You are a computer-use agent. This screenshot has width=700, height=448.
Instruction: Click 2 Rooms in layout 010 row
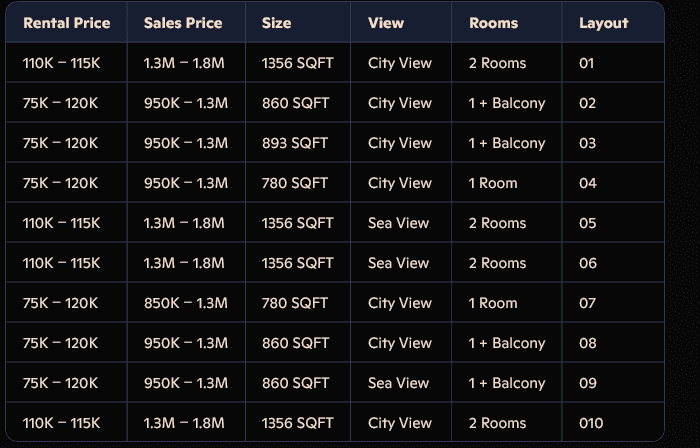[497, 423]
